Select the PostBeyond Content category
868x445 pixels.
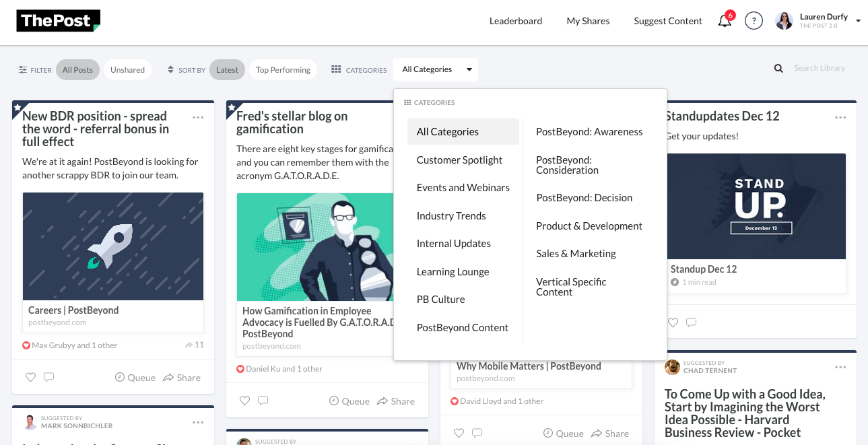click(462, 328)
